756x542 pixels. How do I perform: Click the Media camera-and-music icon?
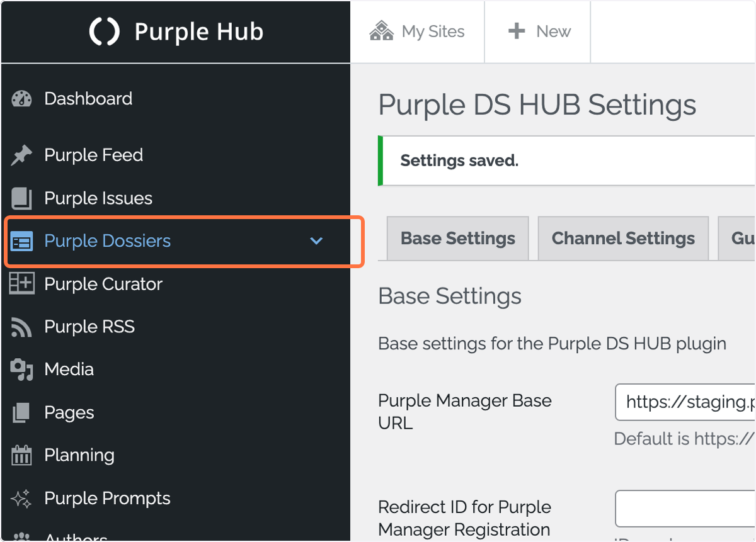pyautogui.click(x=21, y=370)
